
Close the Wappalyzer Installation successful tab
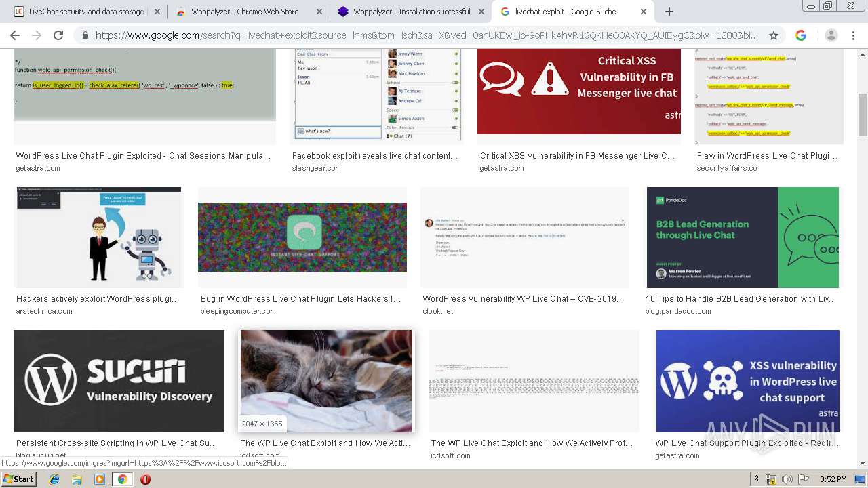pos(481,12)
